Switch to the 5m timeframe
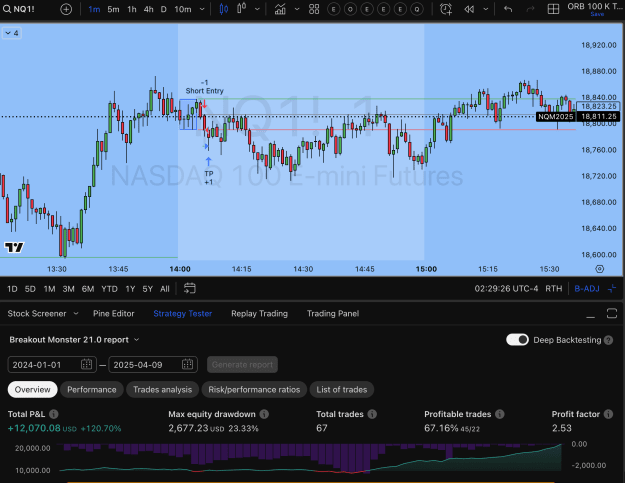 point(113,9)
